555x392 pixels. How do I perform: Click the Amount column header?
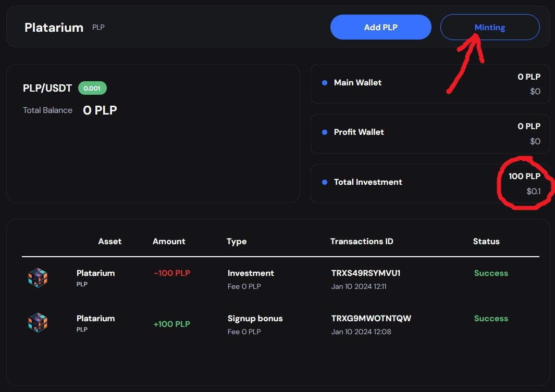tap(169, 242)
